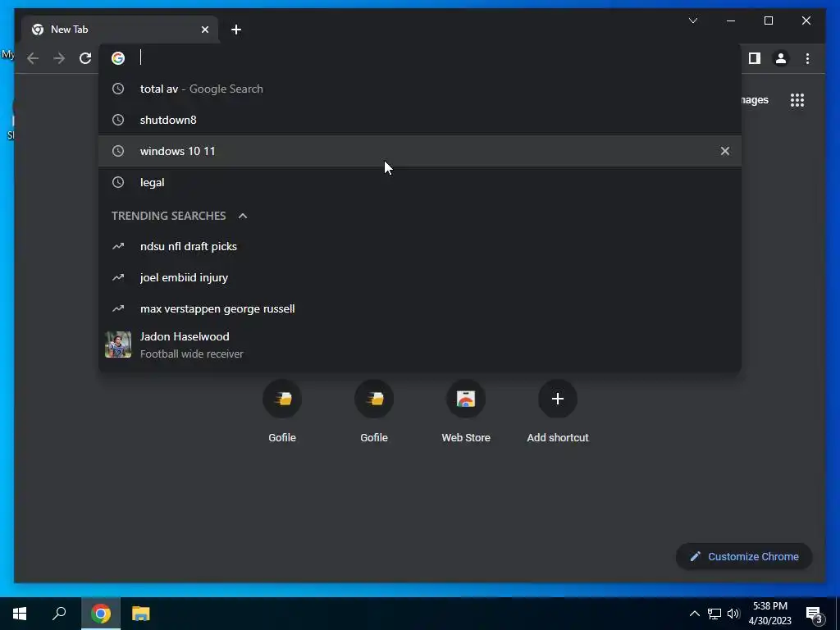Image resolution: width=840 pixels, height=630 pixels.
Task: Select the New Tab tab
Action: point(120,30)
